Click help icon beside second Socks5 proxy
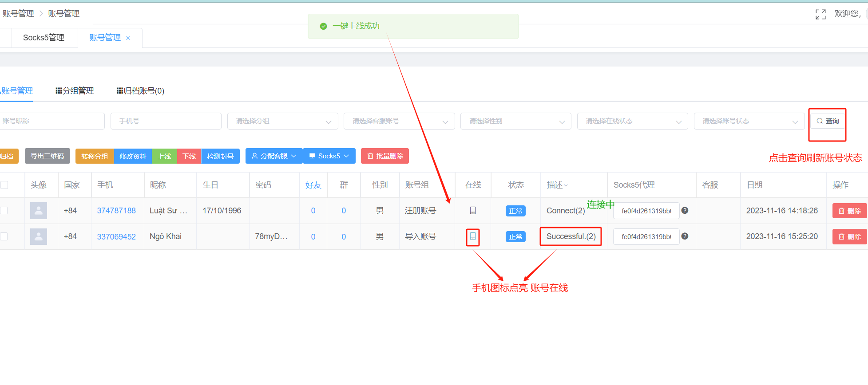868x385 pixels. click(685, 236)
